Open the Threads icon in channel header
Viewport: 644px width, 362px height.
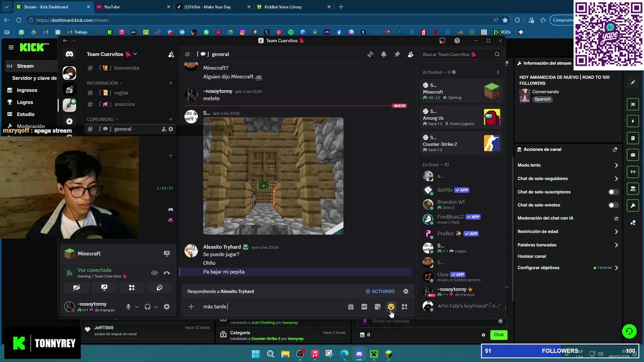coord(370,54)
